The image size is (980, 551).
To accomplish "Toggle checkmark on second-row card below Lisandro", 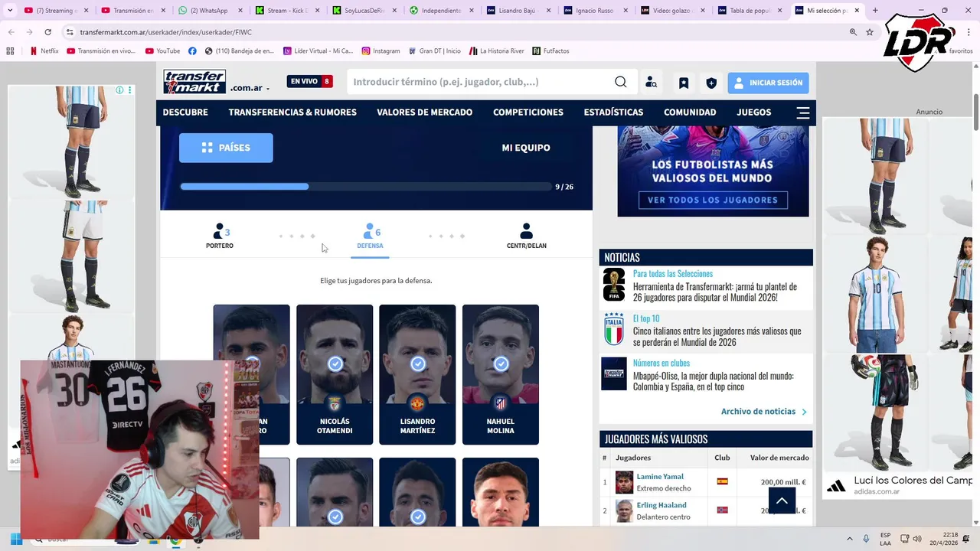I will tap(417, 517).
